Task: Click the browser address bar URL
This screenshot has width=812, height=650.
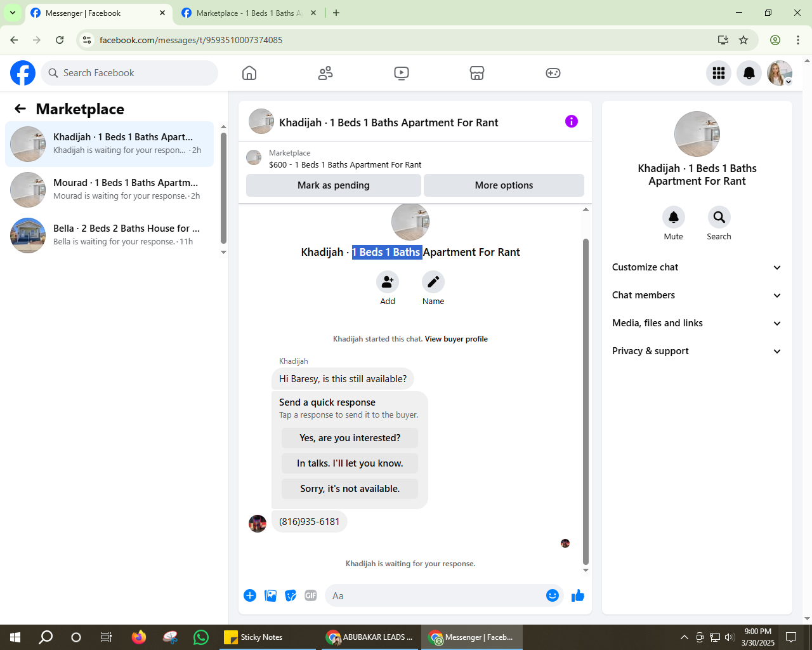Action: point(191,40)
